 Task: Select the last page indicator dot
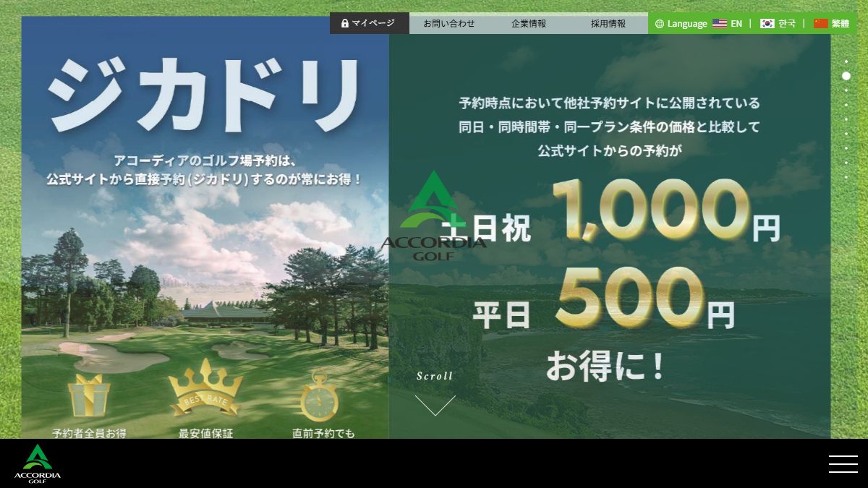pos(846,177)
